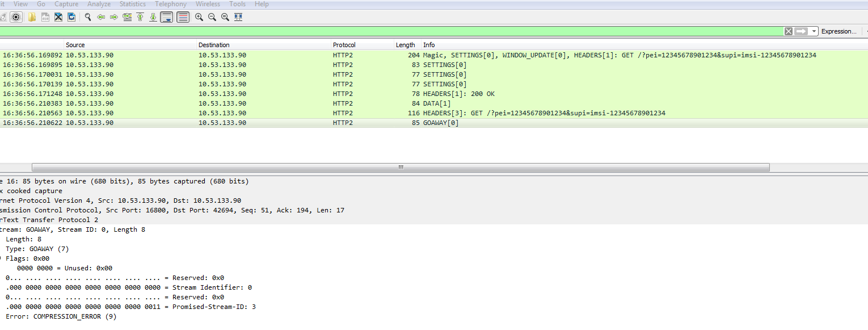Toggle packet list colorization

[183, 16]
